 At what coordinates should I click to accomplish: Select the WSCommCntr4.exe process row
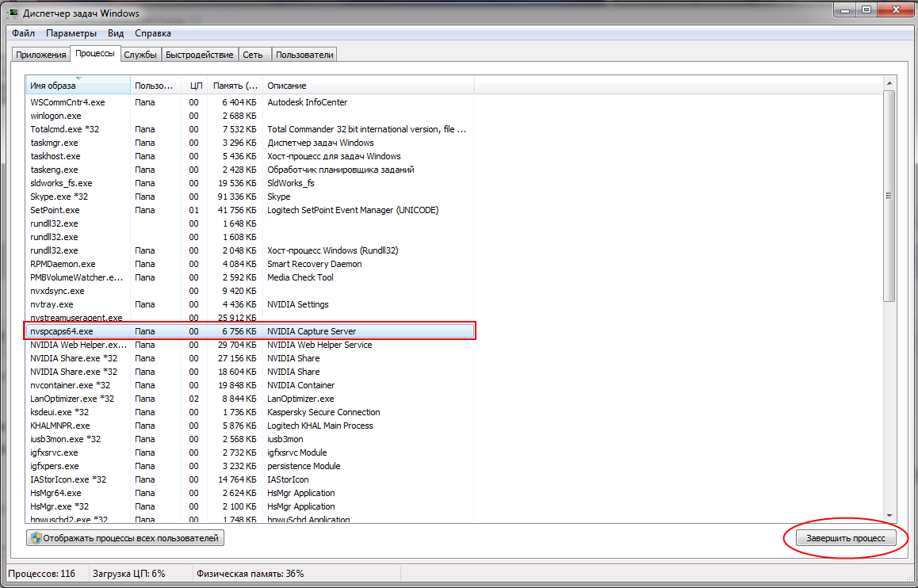coord(250,102)
